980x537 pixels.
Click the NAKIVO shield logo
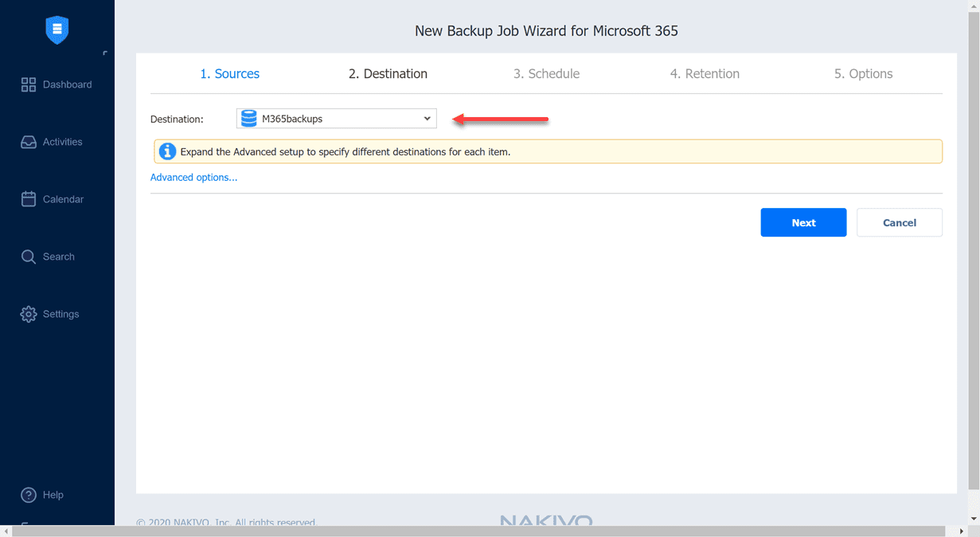(57, 29)
